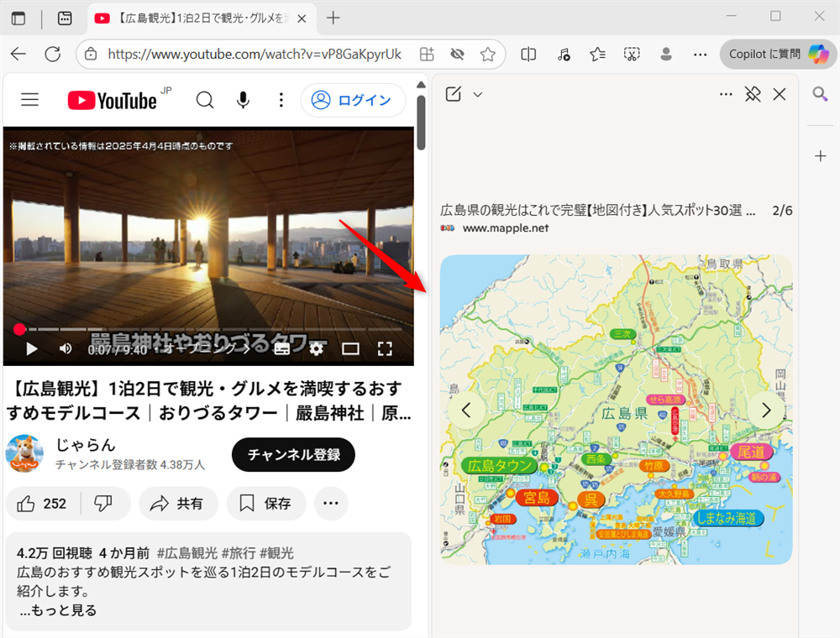Toggle fullscreen playback mode
Image resolution: width=840 pixels, height=638 pixels.
pyautogui.click(x=386, y=348)
